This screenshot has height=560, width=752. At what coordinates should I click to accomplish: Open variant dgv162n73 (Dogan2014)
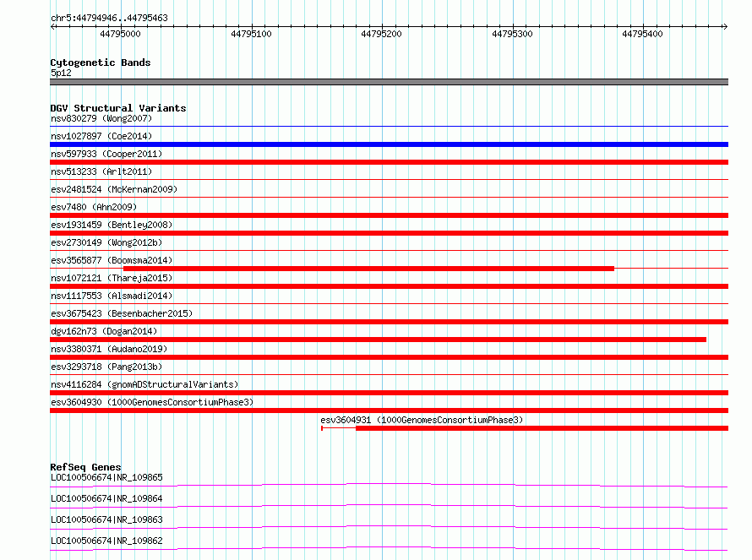[x=104, y=331]
